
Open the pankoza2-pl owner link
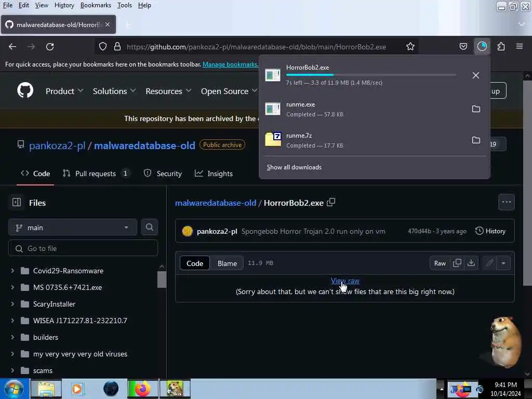57,145
